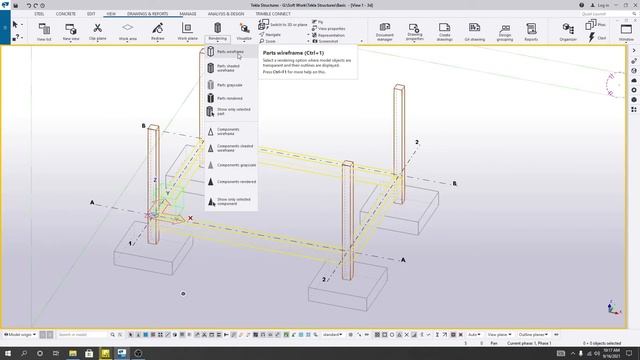Open the EDIT ribbon tab
Viewport: 640px width, 360px height.
click(91, 14)
